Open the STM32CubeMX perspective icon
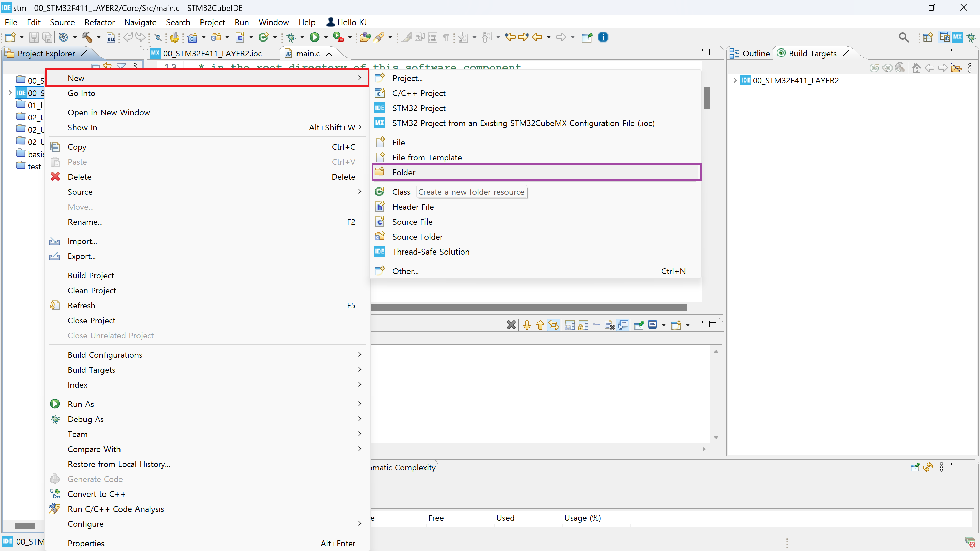 [957, 37]
